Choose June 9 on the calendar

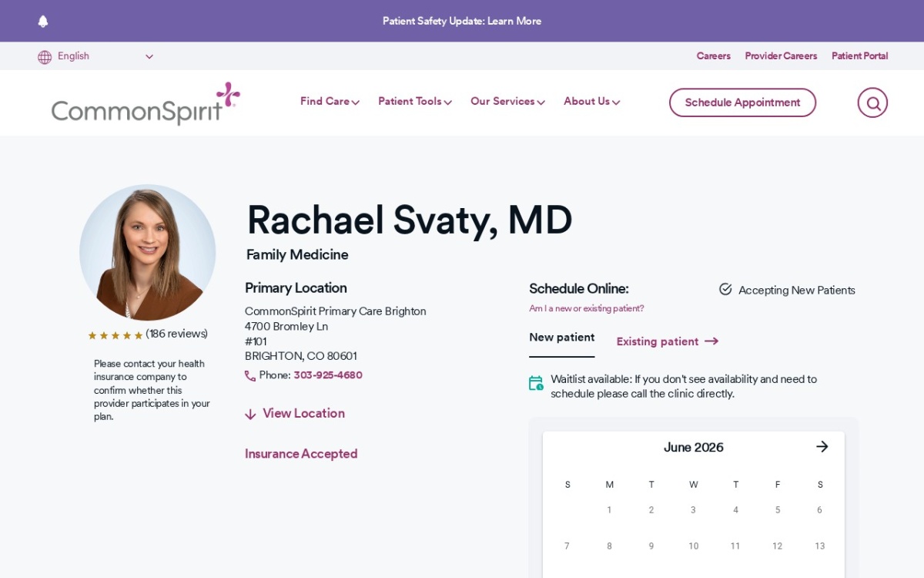(x=651, y=546)
